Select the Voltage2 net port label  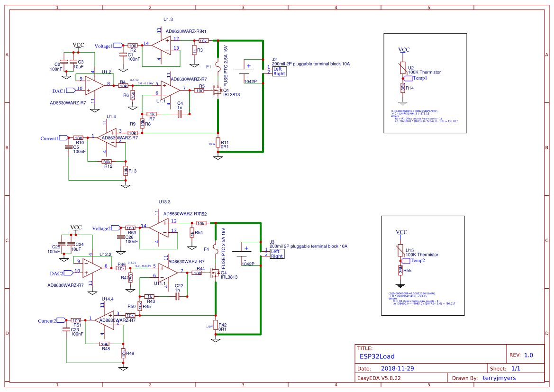coord(106,228)
